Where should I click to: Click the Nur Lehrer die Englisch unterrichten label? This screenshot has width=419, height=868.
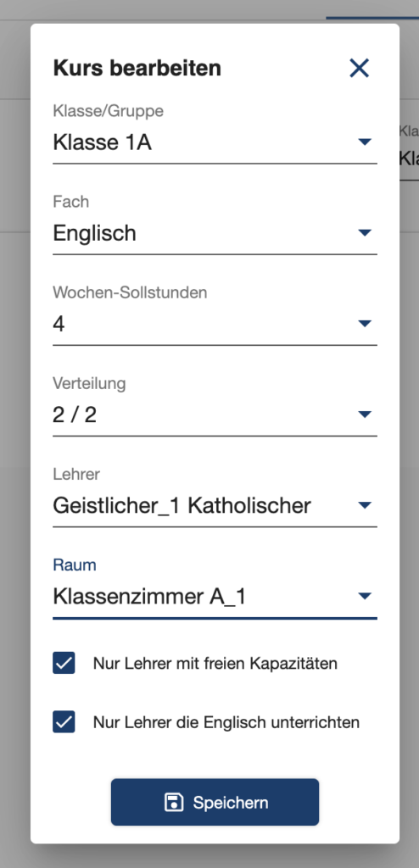[x=226, y=722]
